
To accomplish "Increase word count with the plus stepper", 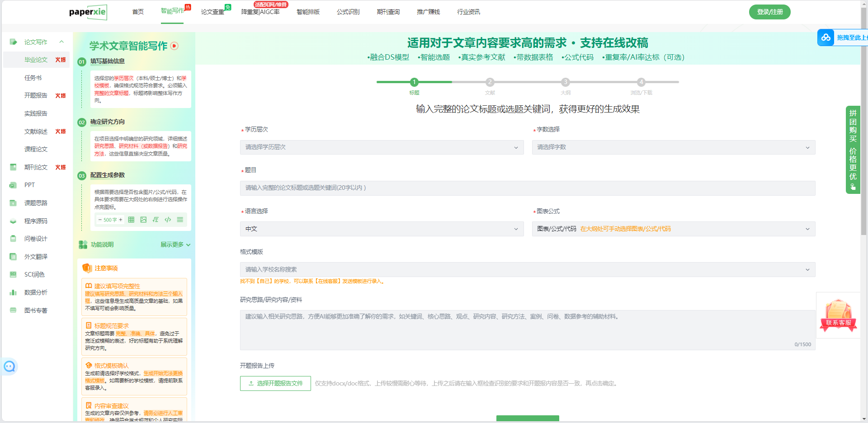I will coord(121,220).
